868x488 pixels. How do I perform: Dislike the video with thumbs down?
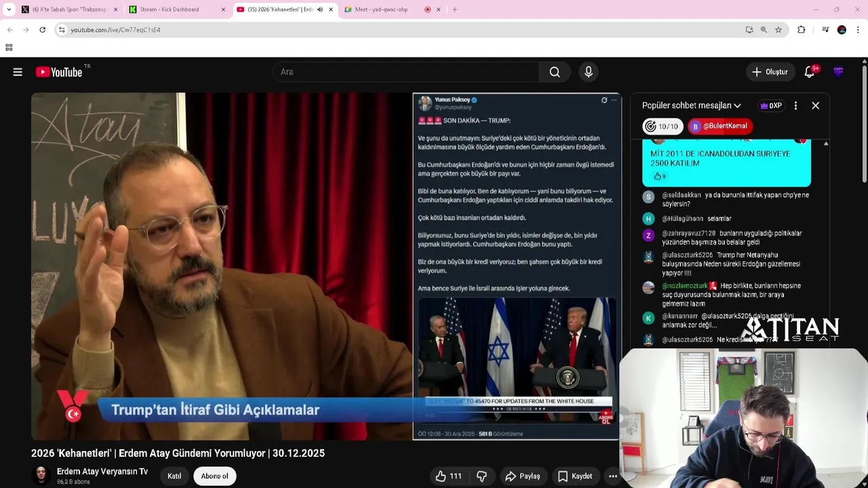pyautogui.click(x=481, y=476)
